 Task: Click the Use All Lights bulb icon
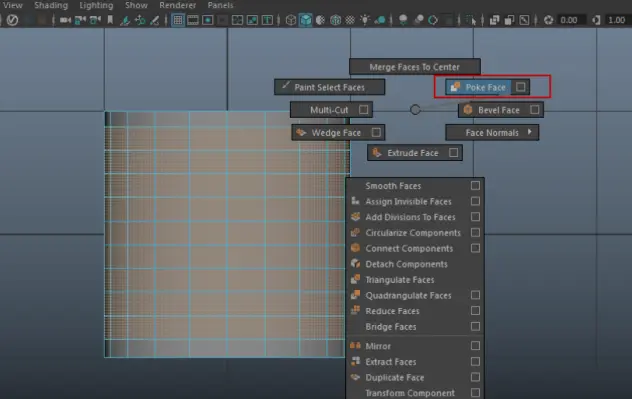(365, 20)
